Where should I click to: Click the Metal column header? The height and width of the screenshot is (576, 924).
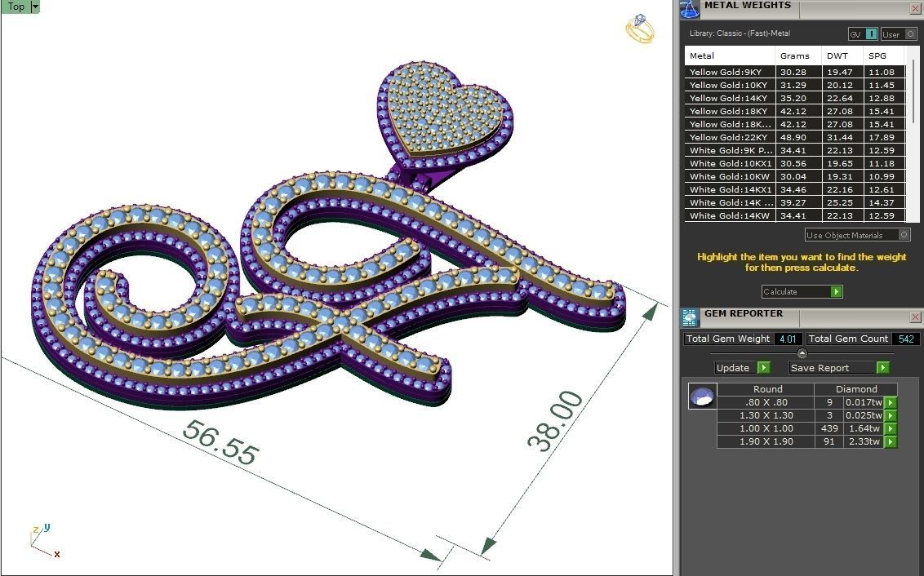tap(730, 56)
